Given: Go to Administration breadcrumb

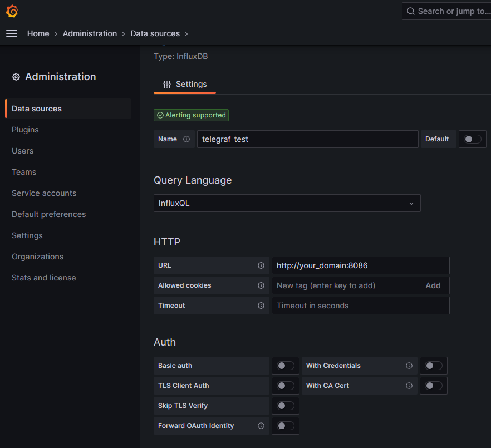Looking at the screenshot, I should tap(90, 33).
